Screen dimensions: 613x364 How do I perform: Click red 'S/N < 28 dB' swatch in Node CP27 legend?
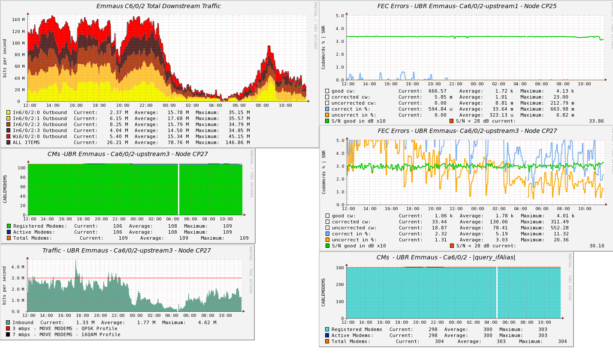[x=452, y=246]
